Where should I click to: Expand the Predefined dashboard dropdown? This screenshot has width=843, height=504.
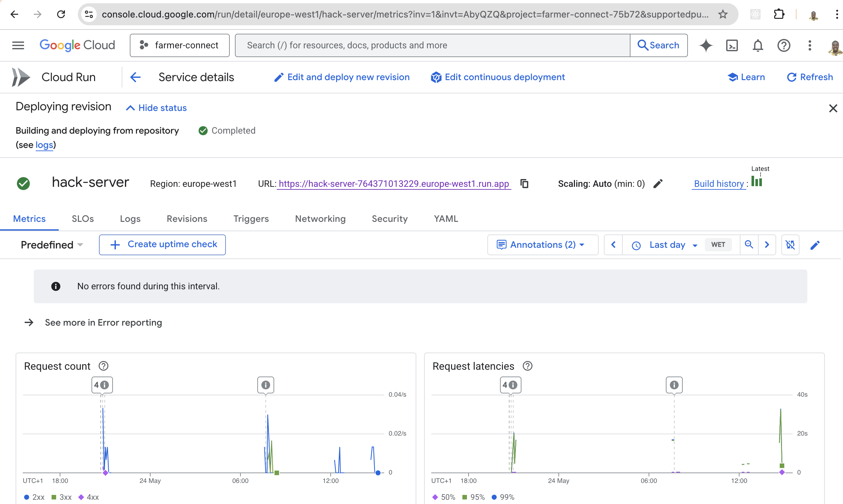[52, 245]
